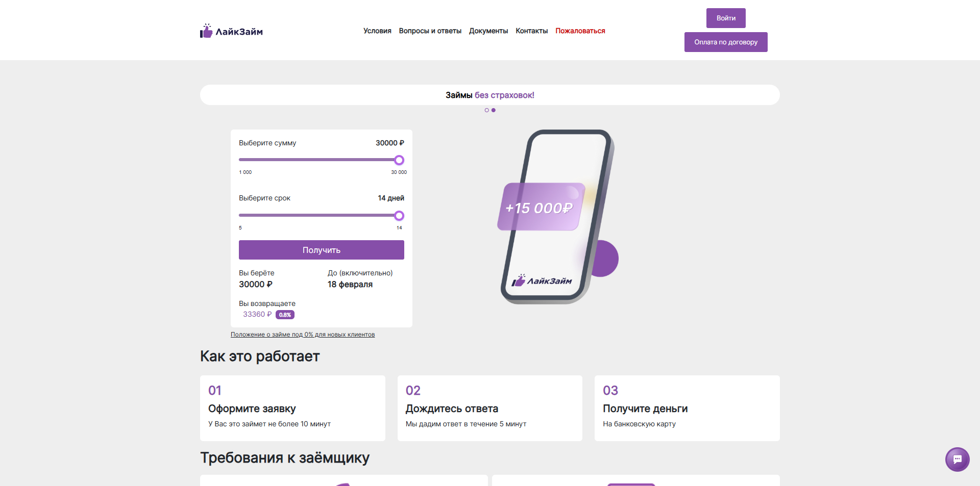Open the chat widget in the corner

click(957, 459)
